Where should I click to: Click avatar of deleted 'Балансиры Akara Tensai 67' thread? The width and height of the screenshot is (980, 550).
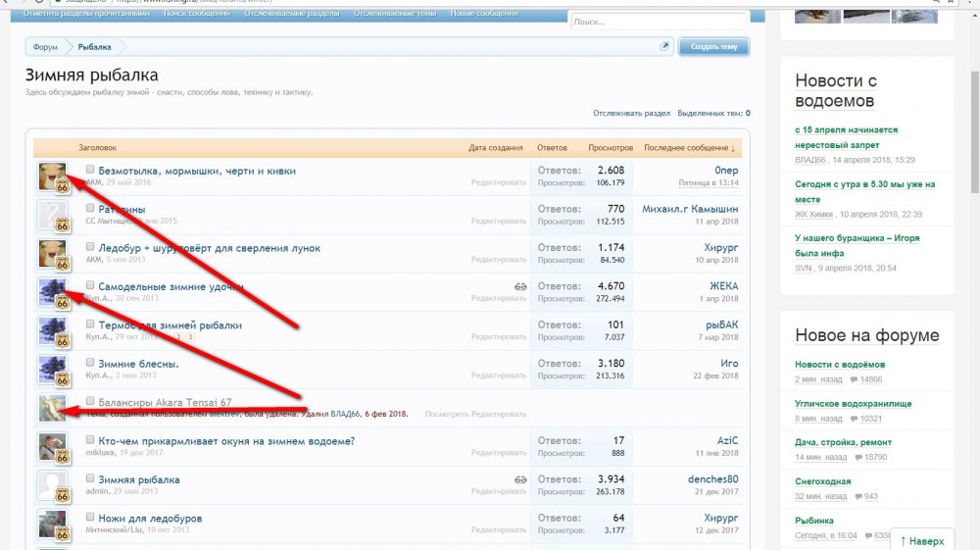pos(52,408)
